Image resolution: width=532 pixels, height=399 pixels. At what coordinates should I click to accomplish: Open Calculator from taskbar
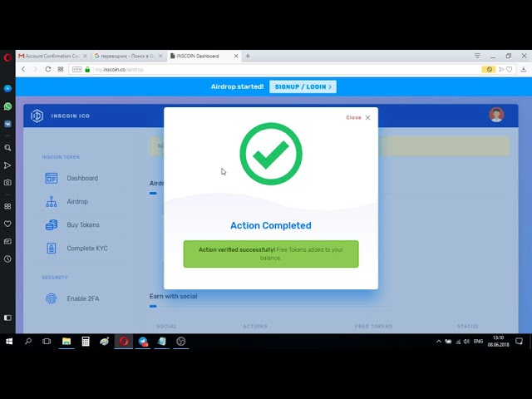coord(86,342)
